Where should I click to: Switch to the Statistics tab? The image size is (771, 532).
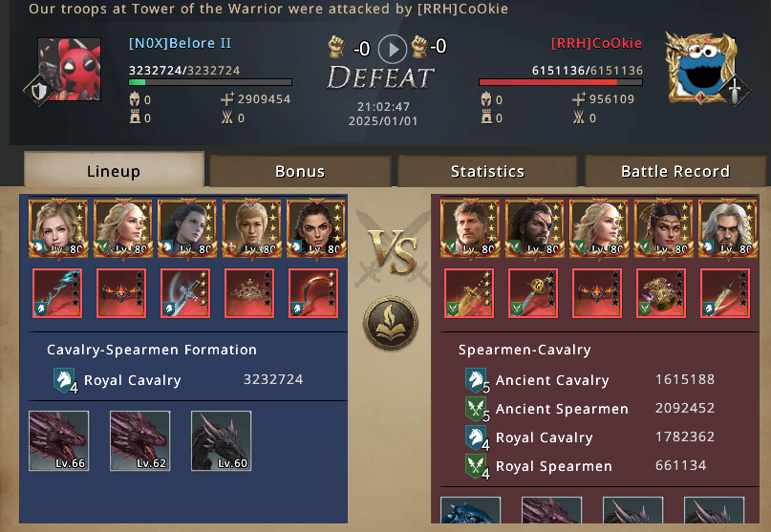pos(487,171)
